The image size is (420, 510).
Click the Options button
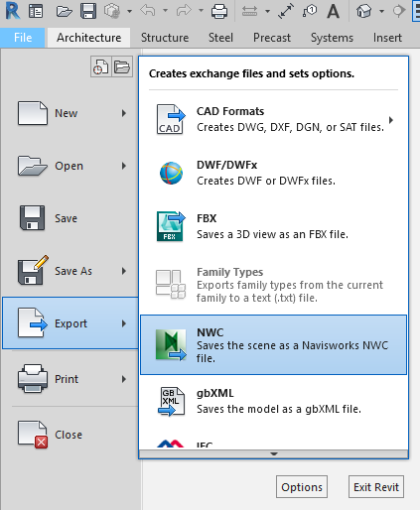(302, 487)
